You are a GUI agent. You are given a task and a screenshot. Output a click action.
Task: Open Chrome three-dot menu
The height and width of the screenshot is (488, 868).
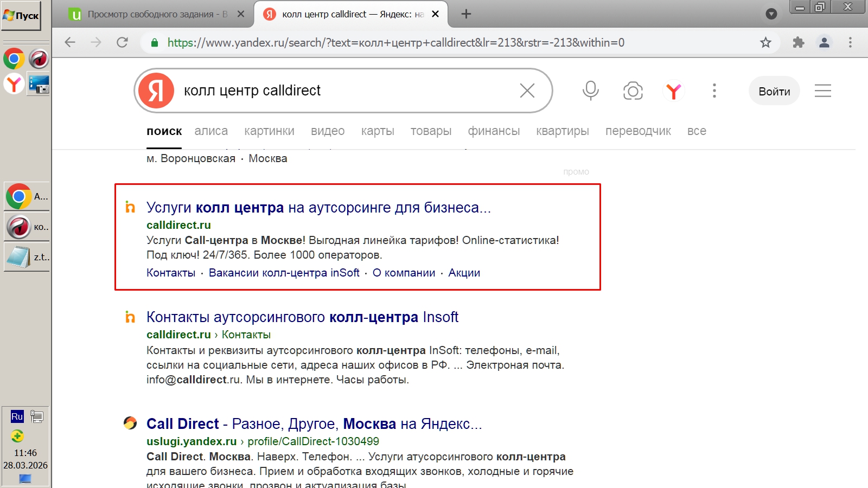pyautogui.click(x=850, y=42)
